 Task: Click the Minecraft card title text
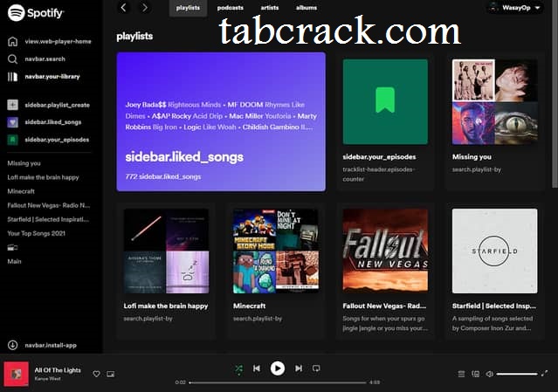pos(250,306)
